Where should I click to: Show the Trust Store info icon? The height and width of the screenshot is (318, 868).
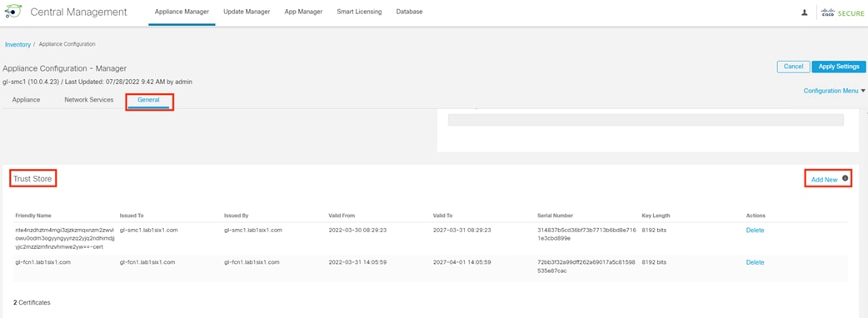point(845,178)
